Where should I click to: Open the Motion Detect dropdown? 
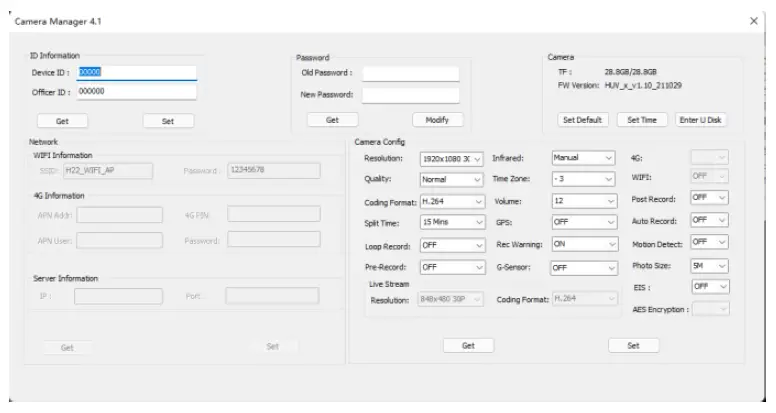[710, 242]
